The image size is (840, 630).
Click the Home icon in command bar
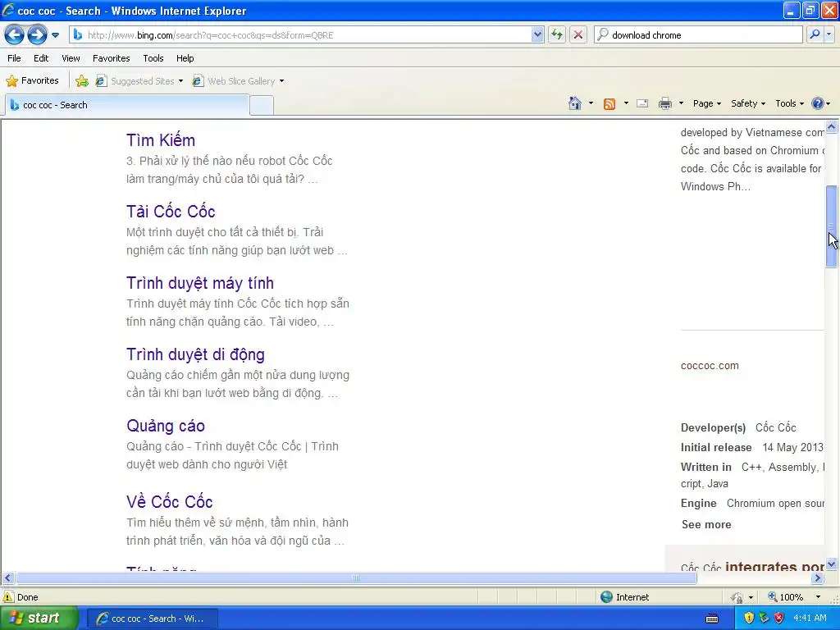575,103
